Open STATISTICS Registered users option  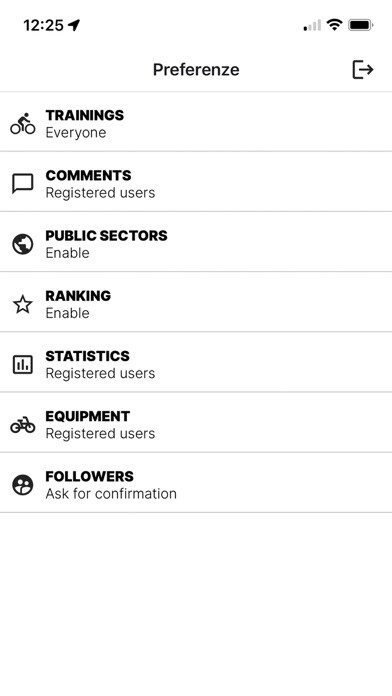196,363
